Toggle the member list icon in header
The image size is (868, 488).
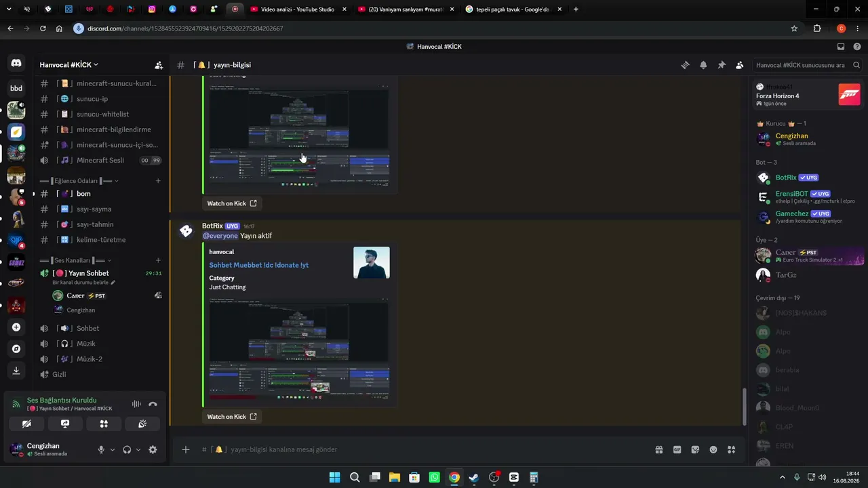(x=739, y=65)
